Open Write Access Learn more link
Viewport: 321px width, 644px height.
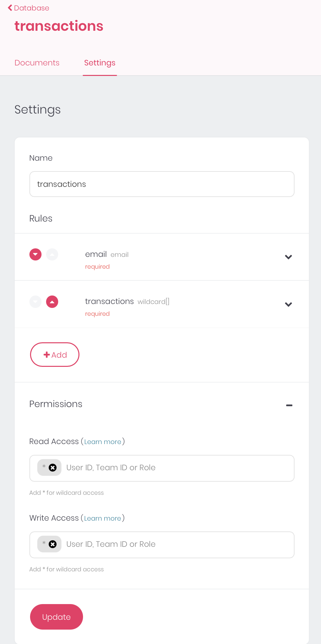coord(103,518)
